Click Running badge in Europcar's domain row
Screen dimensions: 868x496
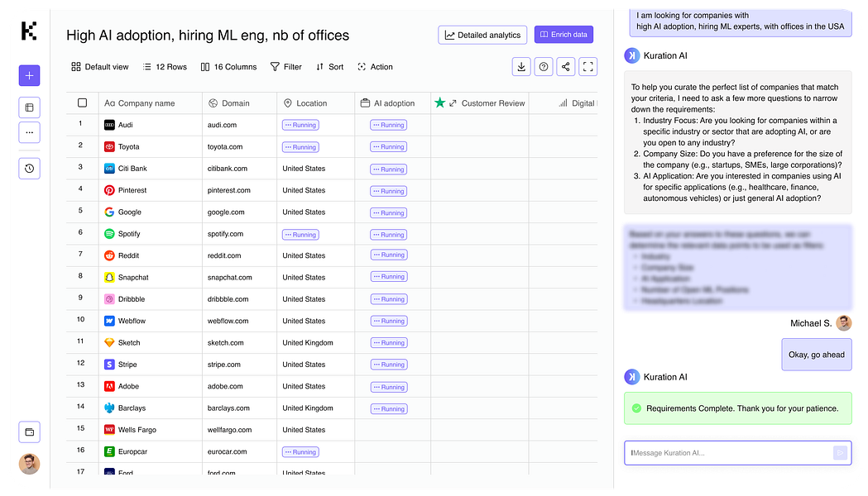[300, 451]
